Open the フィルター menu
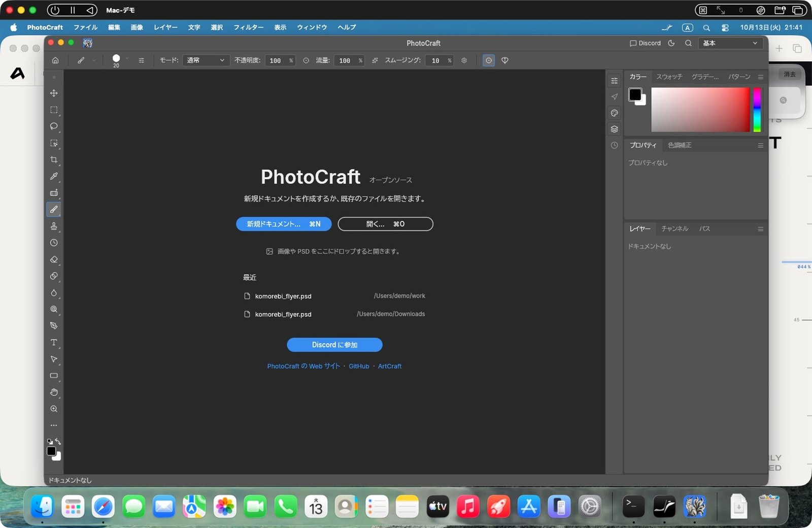The image size is (812, 528). click(x=249, y=27)
